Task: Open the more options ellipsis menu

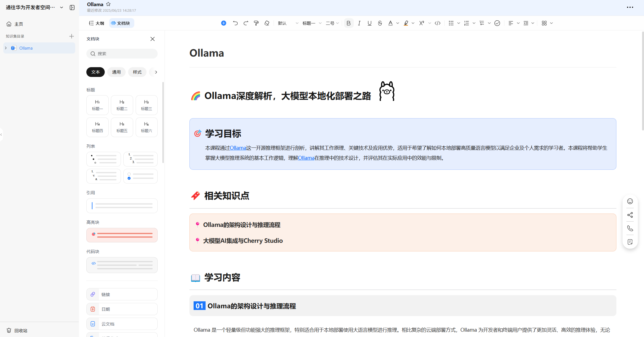Action: [630, 8]
